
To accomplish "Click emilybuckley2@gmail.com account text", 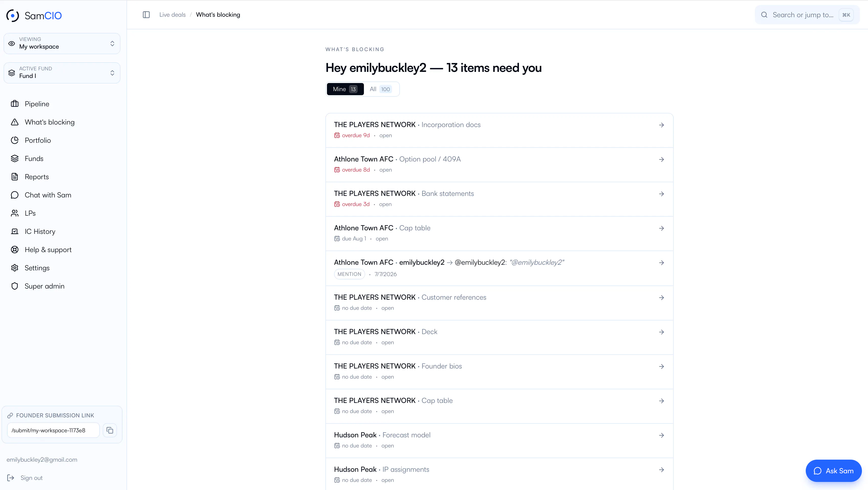I will coord(42,459).
